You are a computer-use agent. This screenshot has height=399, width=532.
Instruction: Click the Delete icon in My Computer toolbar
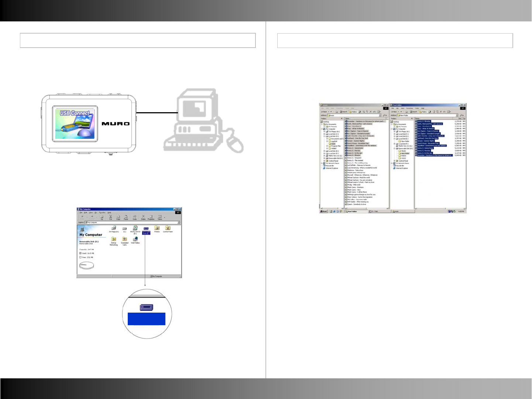pyautogui.click(x=143, y=217)
